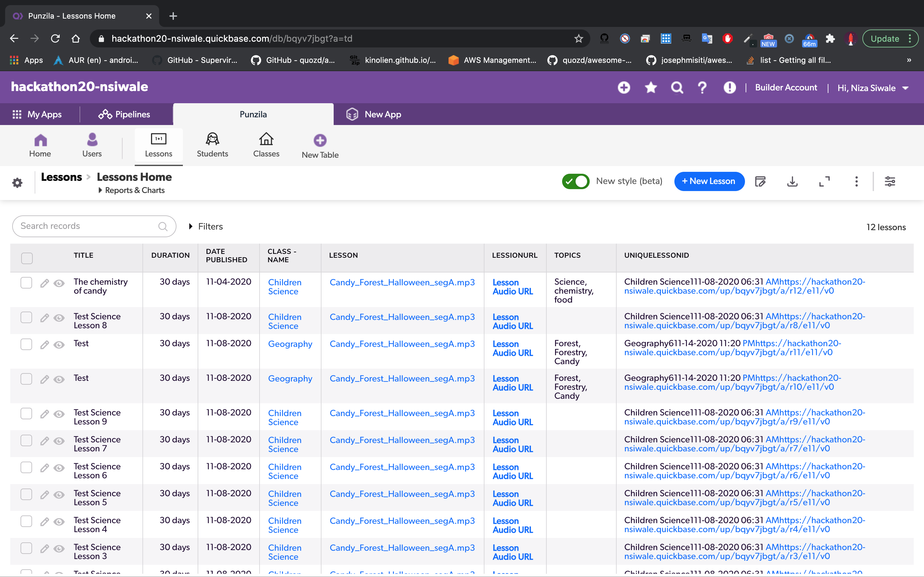Toggle the New style (beta) switch
This screenshot has width=924, height=577.
(x=575, y=181)
